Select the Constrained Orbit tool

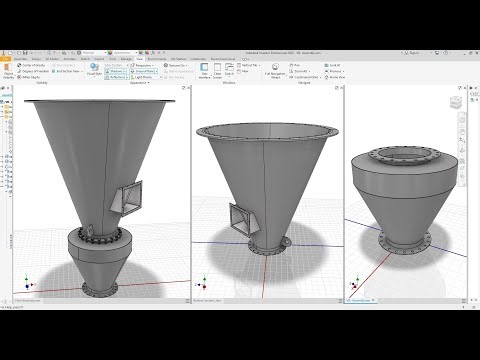[x=304, y=77]
